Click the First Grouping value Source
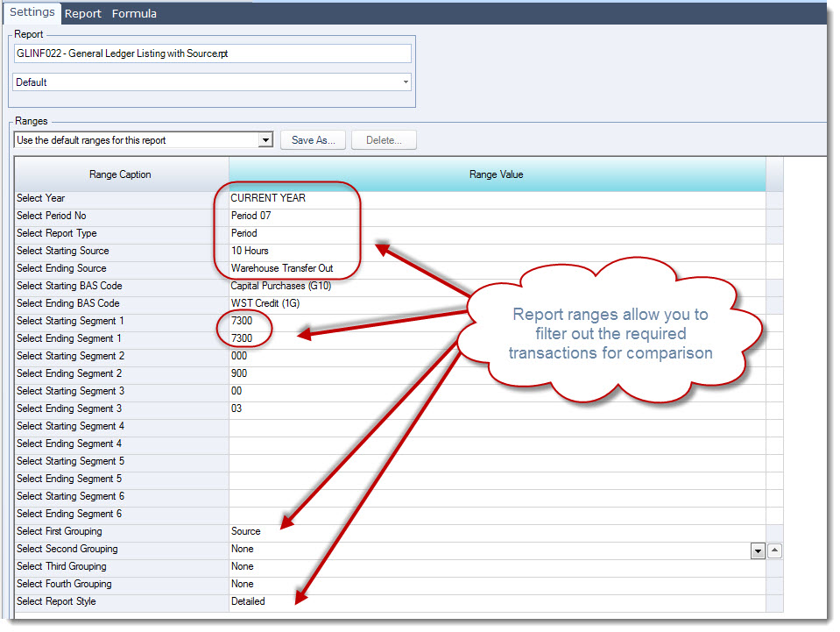840x632 pixels. coord(498,531)
